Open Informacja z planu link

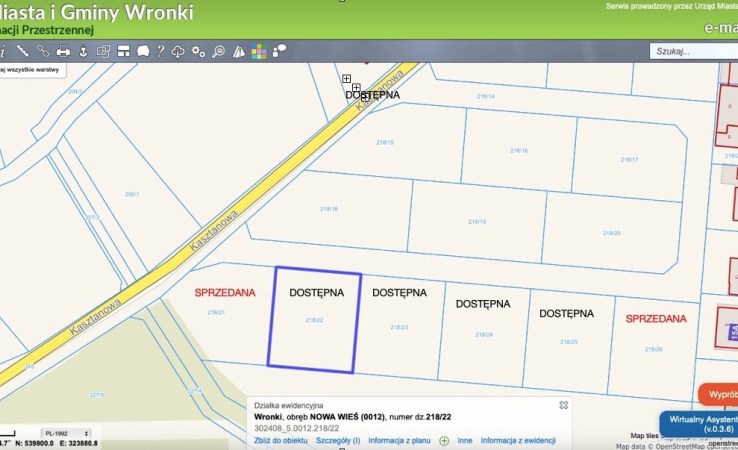(x=399, y=441)
